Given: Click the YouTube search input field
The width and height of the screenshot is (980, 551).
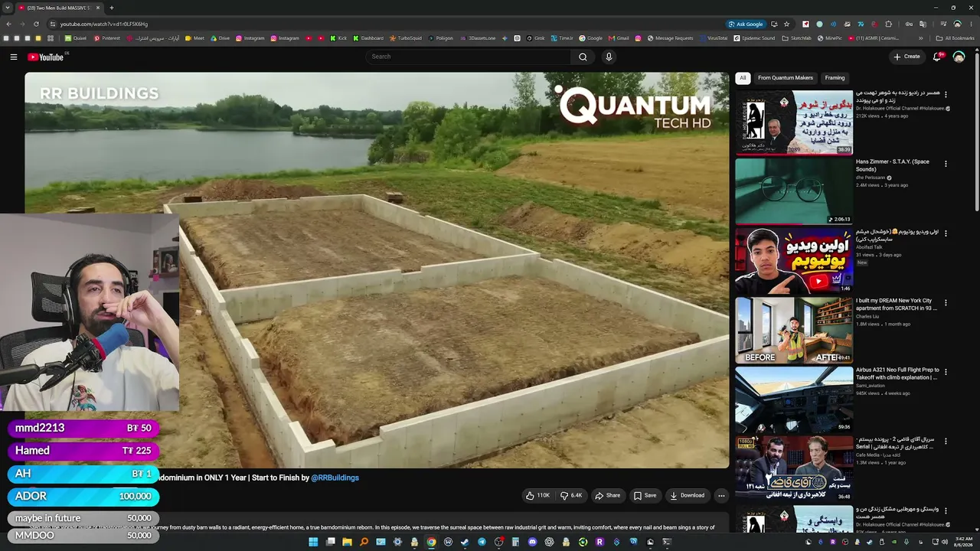Looking at the screenshot, I should tap(469, 57).
